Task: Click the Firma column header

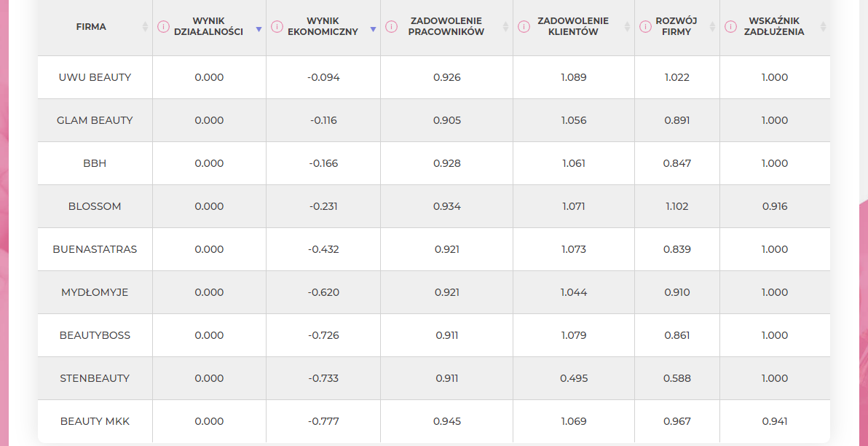Action: (91, 26)
